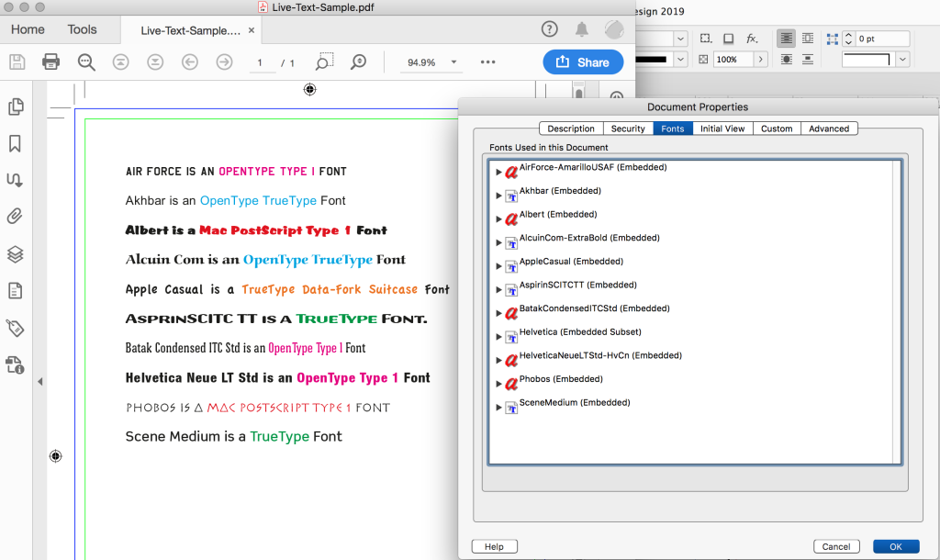The width and height of the screenshot is (940, 560).
Task: Open notifications bell icon
Action: (x=581, y=28)
